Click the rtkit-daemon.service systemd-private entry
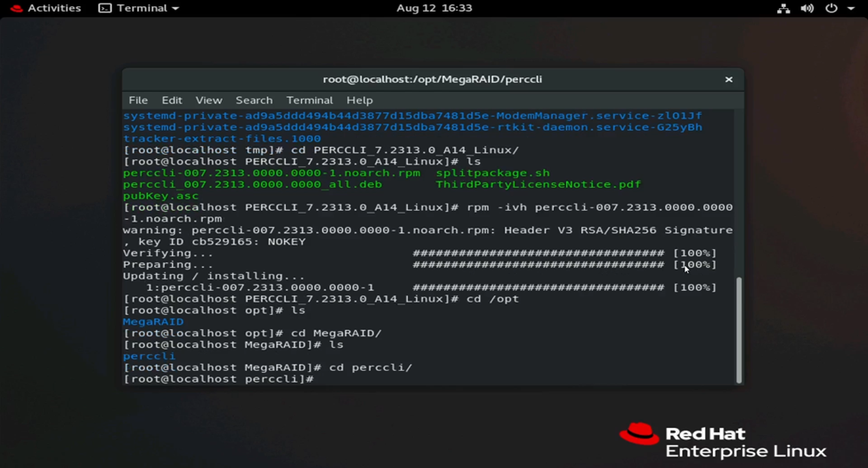Screen dimensions: 868x468 [x=412, y=127]
